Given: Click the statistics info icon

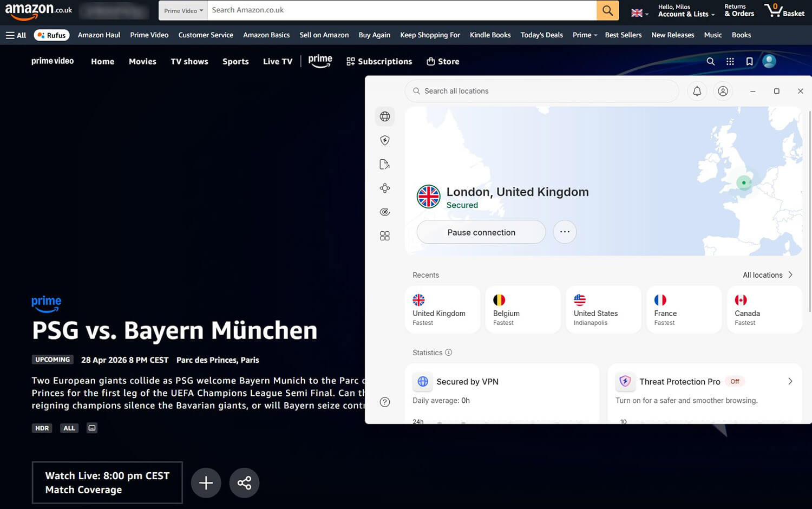Looking at the screenshot, I should (448, 353).
